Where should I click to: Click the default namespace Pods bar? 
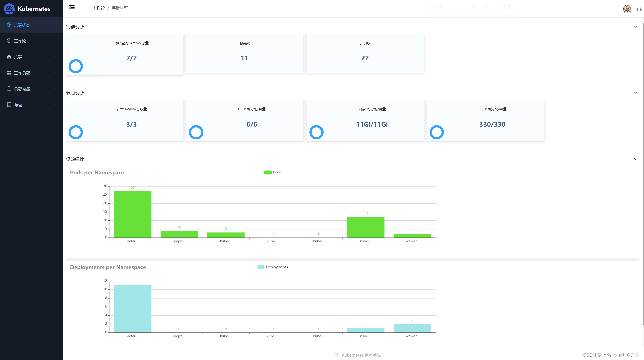[x=133, y=215]
